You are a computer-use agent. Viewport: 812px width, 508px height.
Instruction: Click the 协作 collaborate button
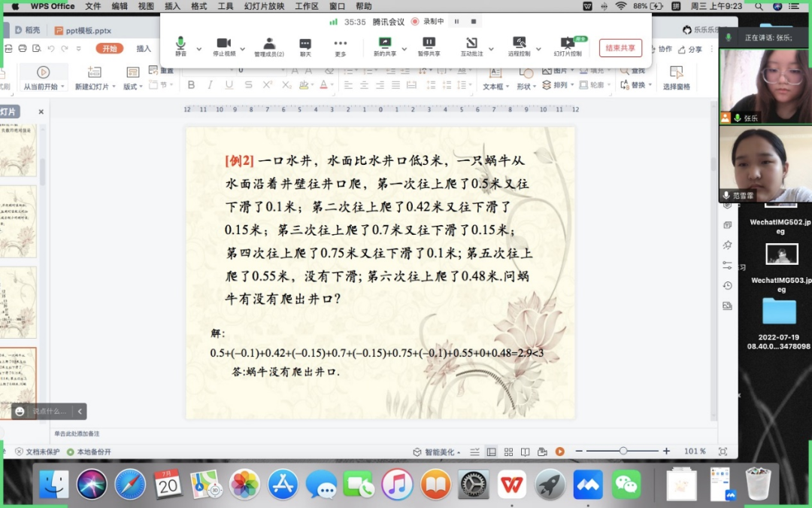coord(660,49)
